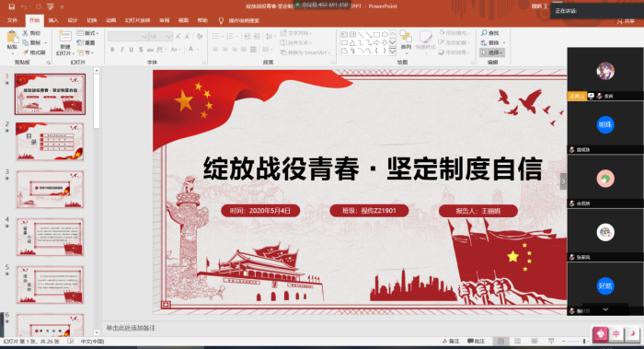Switch to slide sorter view icon

coord(517,342)
